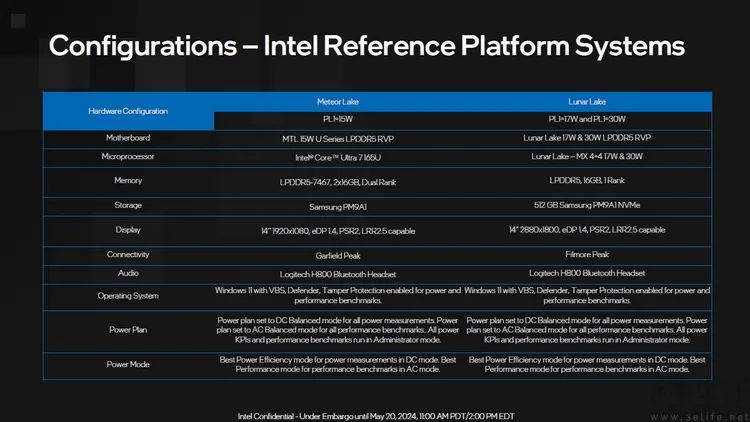Select Meteor Lake 'Logitech H800 Bluetooth Headset' cell
Image resolution: width=750 pixels, height=422 pixels.
338,275
